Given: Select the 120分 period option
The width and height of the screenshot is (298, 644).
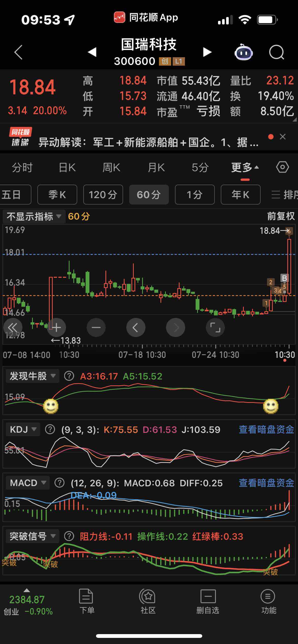Looking at the screenshot, I should tap(103, 195).
